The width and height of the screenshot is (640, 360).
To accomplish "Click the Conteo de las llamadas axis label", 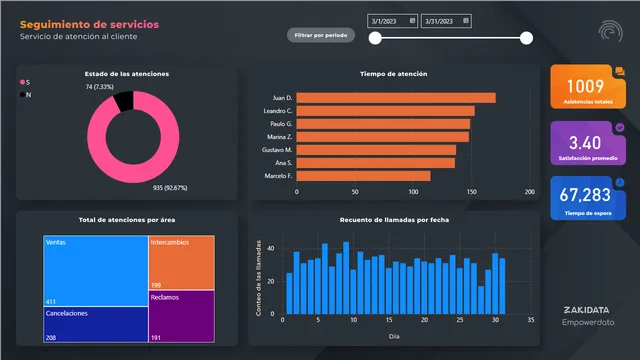I will (258, 278).
